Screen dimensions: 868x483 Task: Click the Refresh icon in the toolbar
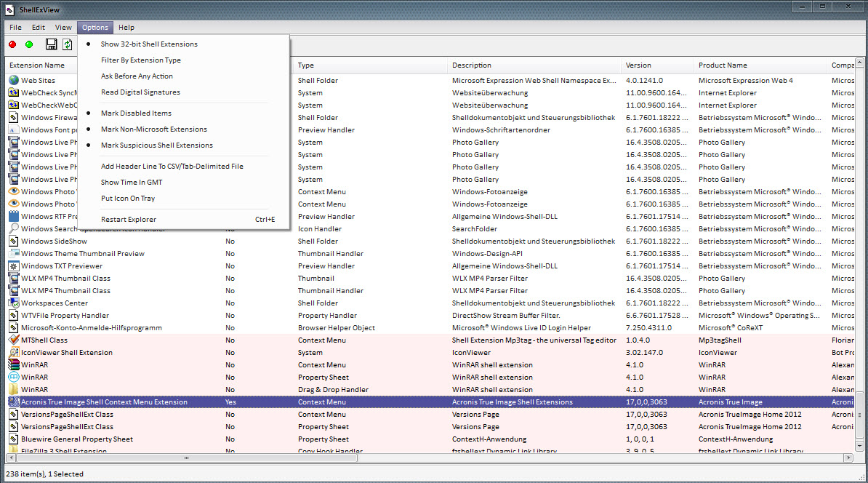click(68, 44)
